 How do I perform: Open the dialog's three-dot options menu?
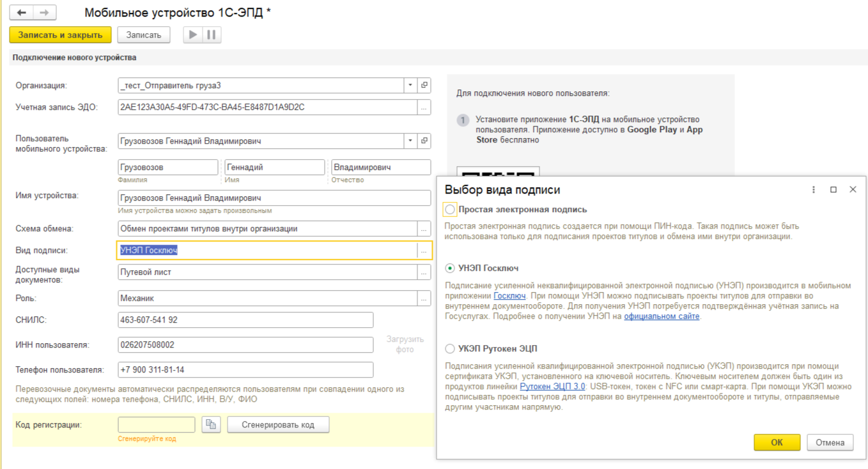click(x=814, y=190)
